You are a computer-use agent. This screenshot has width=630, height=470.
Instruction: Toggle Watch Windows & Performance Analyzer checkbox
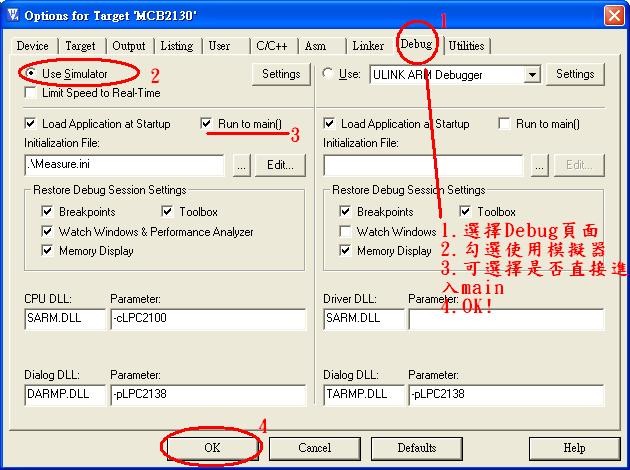(48, 232)
